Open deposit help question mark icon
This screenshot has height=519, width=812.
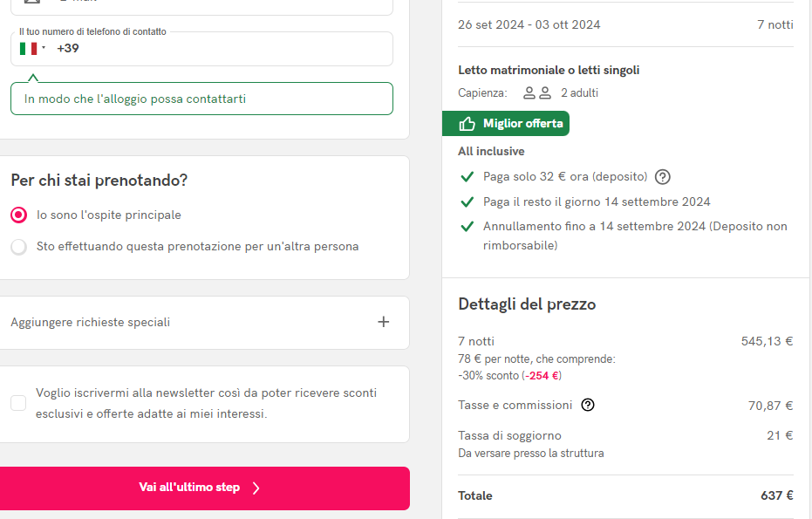[662, 177]
